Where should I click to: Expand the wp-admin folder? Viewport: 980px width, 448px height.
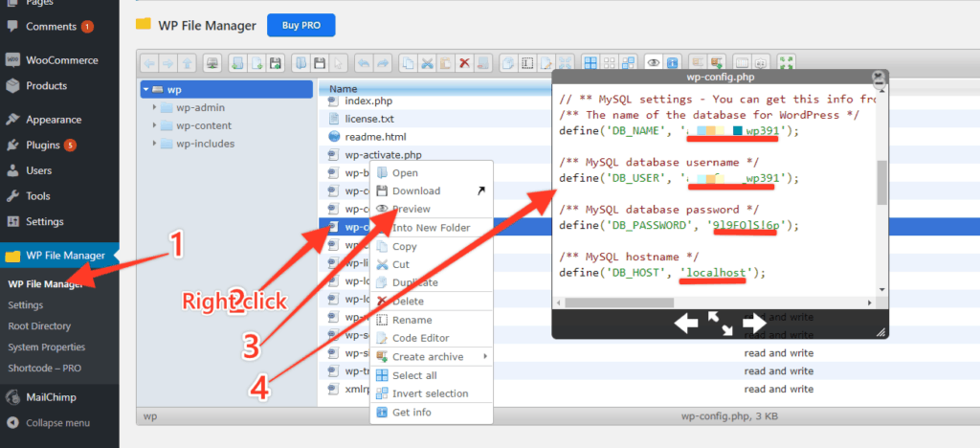(153, 108)
